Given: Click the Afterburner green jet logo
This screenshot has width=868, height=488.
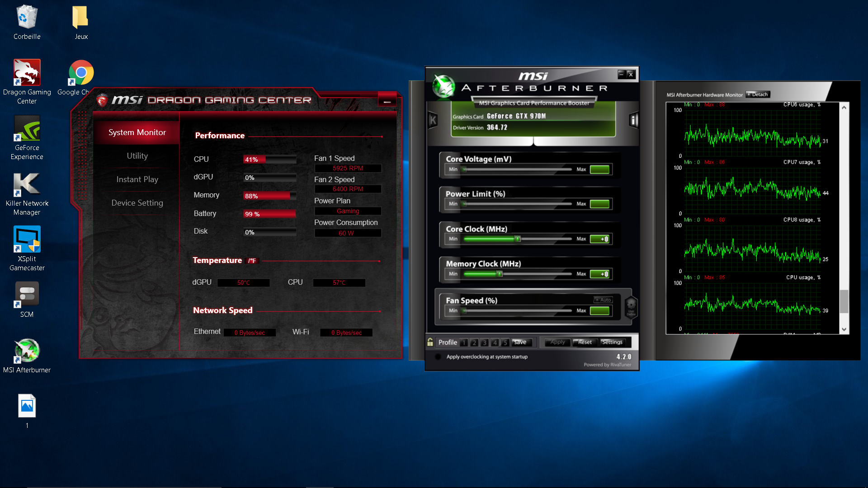Looking at the screenshot, I should pos(443,86).
